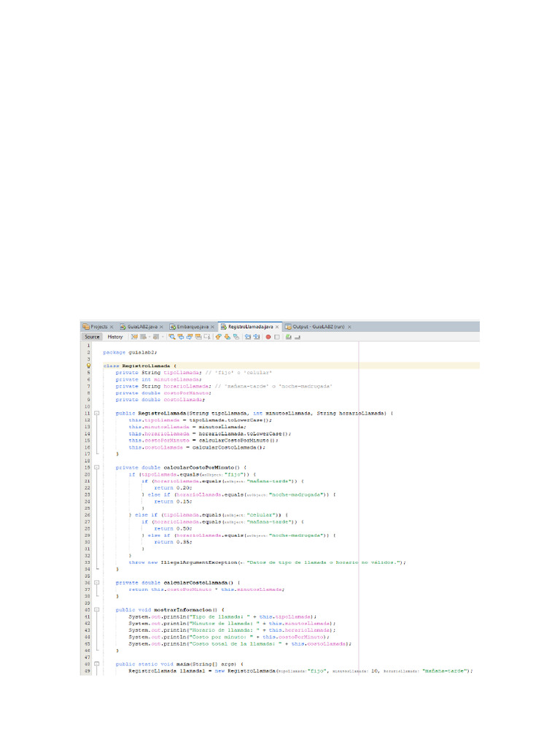Collapse the main method fold on line 48
This screenshot has width=560, height=747.
tap(97, 664)
